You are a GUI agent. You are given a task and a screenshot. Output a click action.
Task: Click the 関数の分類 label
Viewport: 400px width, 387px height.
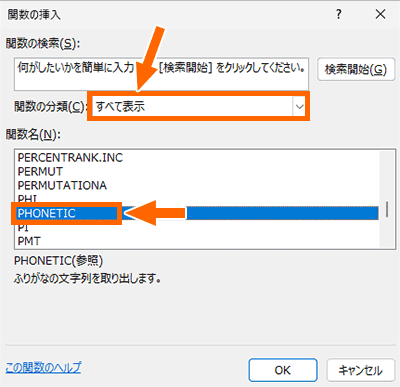[50, 107]
